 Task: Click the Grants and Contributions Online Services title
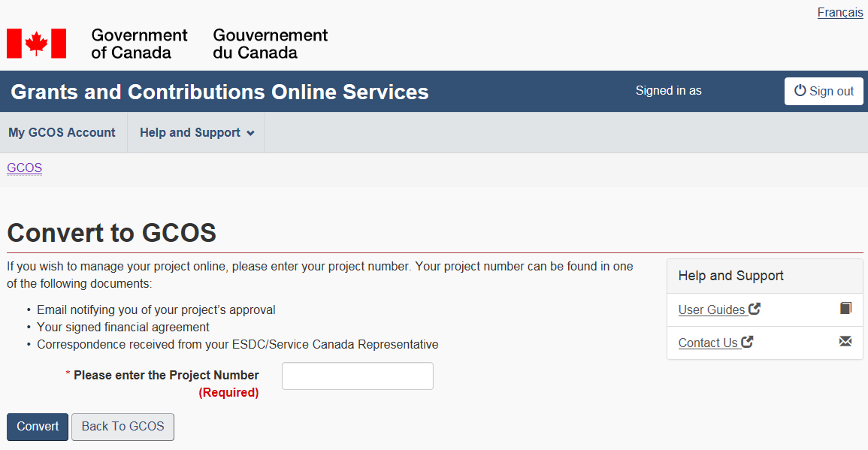[x=219, y=92]
